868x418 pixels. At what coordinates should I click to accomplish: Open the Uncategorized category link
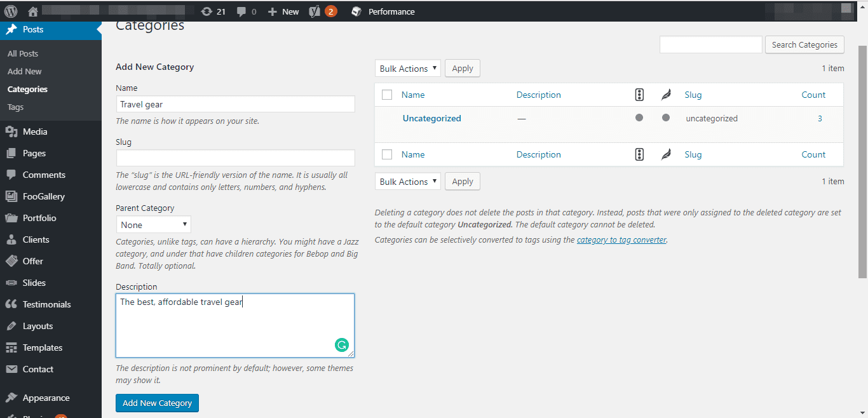[x=432, y=118]
